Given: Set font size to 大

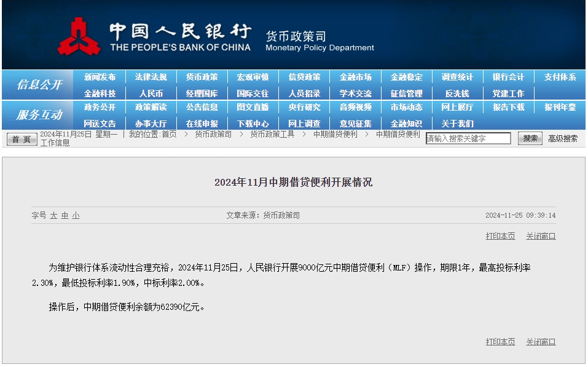Looking at the screenshot, I should 53,215.
